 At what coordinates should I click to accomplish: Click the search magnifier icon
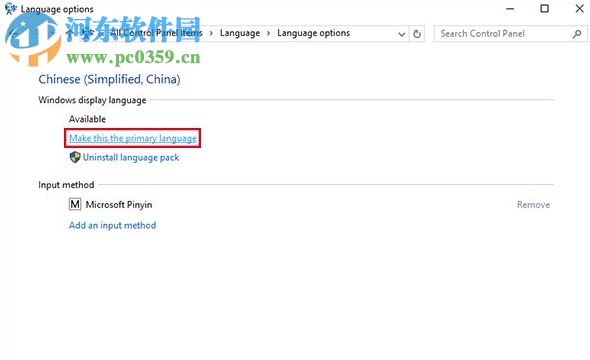[x=577, y=34]
